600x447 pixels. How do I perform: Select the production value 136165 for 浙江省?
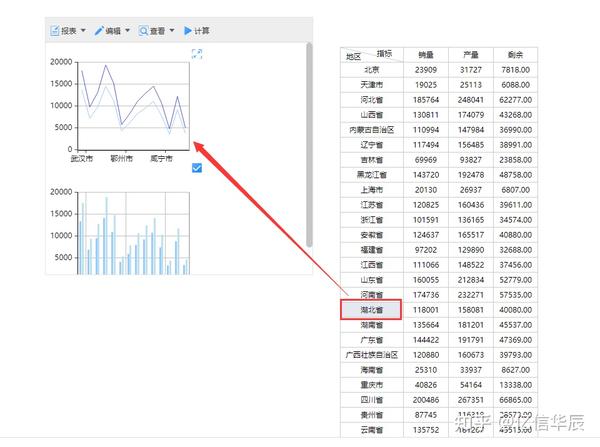coord(471,220)
